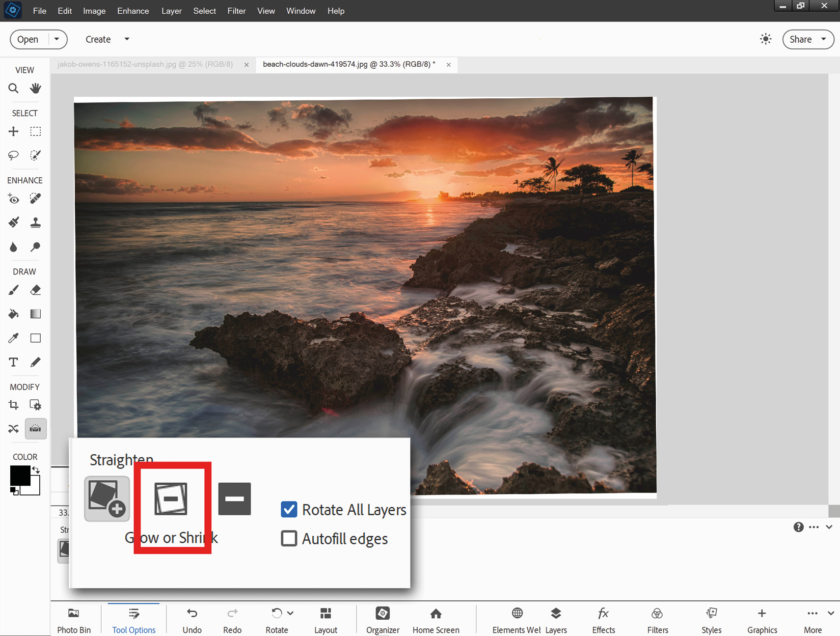
Task: Choose the Crop tool
Action: pyautogui.click(x=13, y=405)
